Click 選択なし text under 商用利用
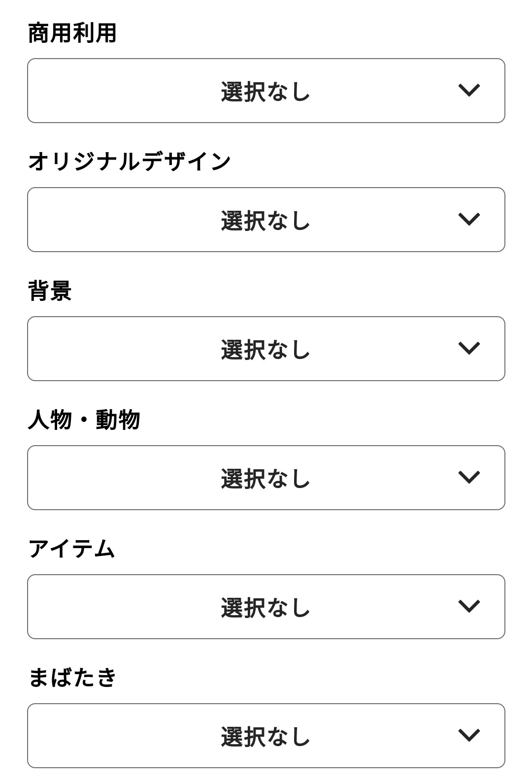Viewport: 532px width, 781px height. pyautogui.click(x=266, y=92)
